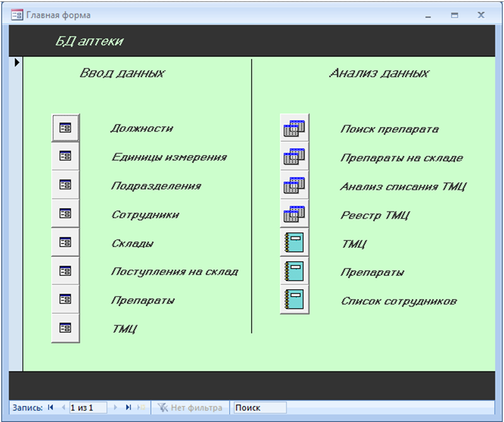Click the record number field
This screenshot has width=504, height=422.
click(x=88, y=408)
